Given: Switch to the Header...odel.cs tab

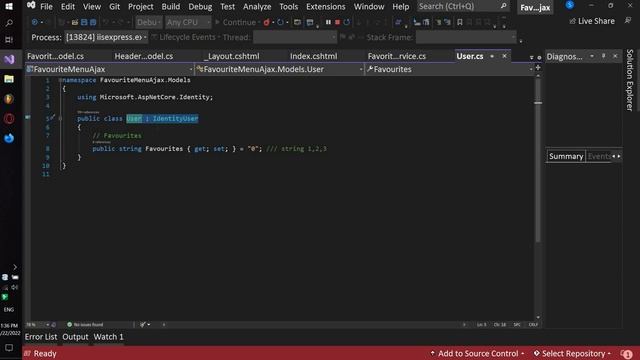Looking at the screenshot, I should coord(144,56).
